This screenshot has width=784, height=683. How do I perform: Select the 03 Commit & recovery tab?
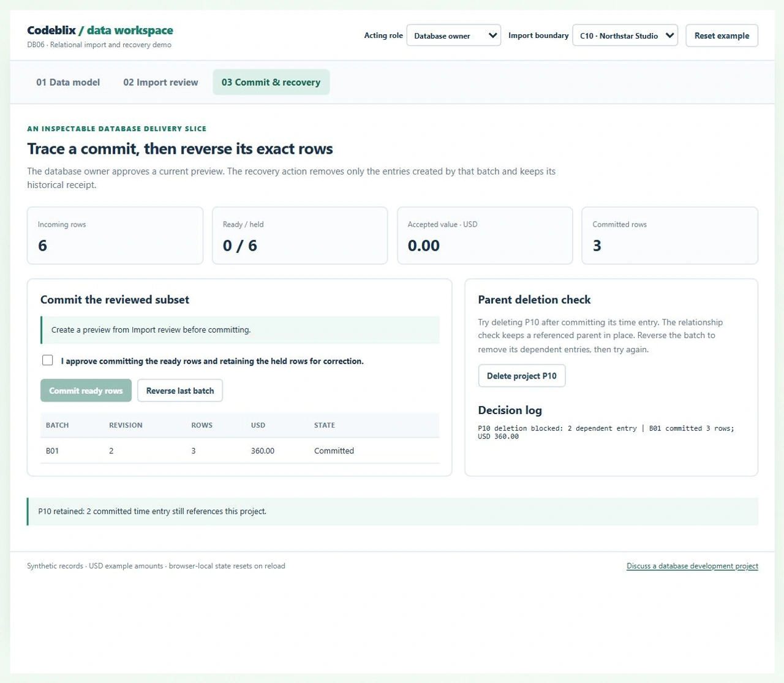(x=271, y=82)
